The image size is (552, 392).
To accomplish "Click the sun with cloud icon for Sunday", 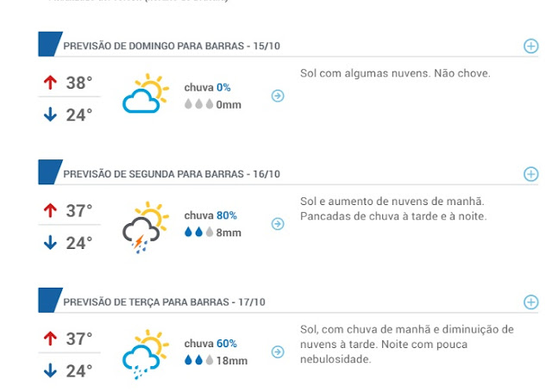I will point(146,94).
